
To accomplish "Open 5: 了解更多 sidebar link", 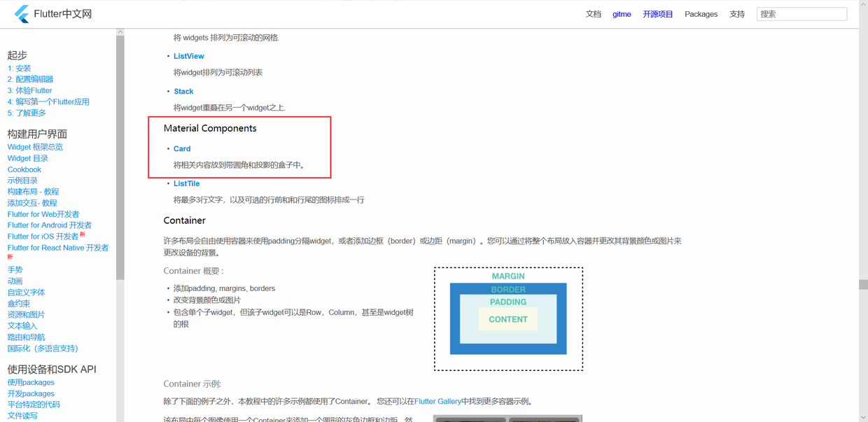I will [27, 113].
